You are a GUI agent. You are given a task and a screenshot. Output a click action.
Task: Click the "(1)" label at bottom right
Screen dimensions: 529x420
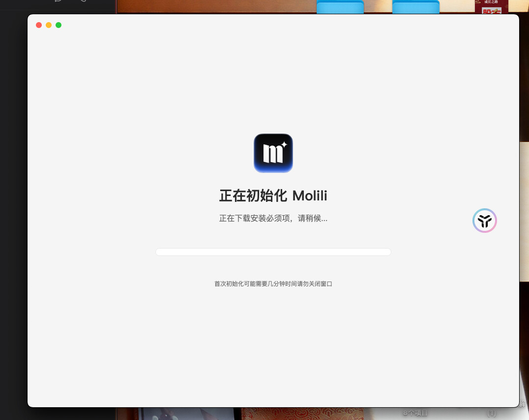tap(491, 414)
